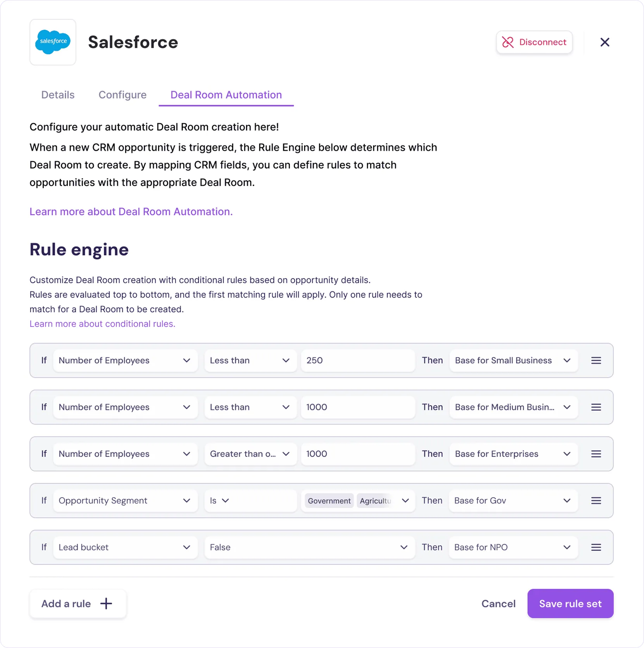Click drag handle of Medium Business rule
Viewport: 644px width, 648px height.
[596, 407]
